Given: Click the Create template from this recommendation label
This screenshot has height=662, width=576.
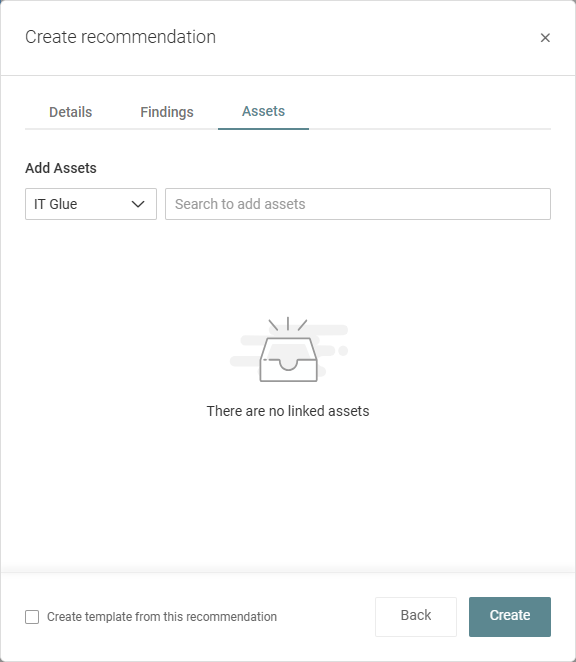Looking at the screenshot, I should click(162, 617).
